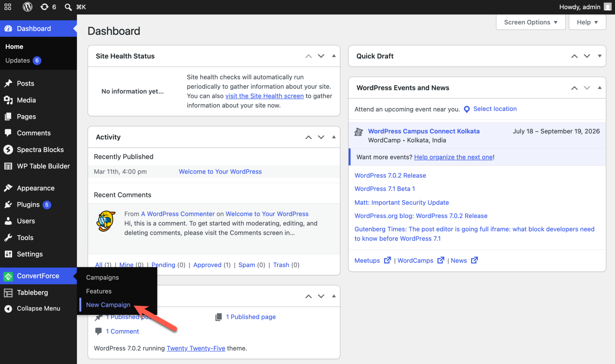Image resolution: width=615 pixels, height=364 pixels.
Task: Open Gutenberg Times post editor iframe article
Action: [474, 234]
